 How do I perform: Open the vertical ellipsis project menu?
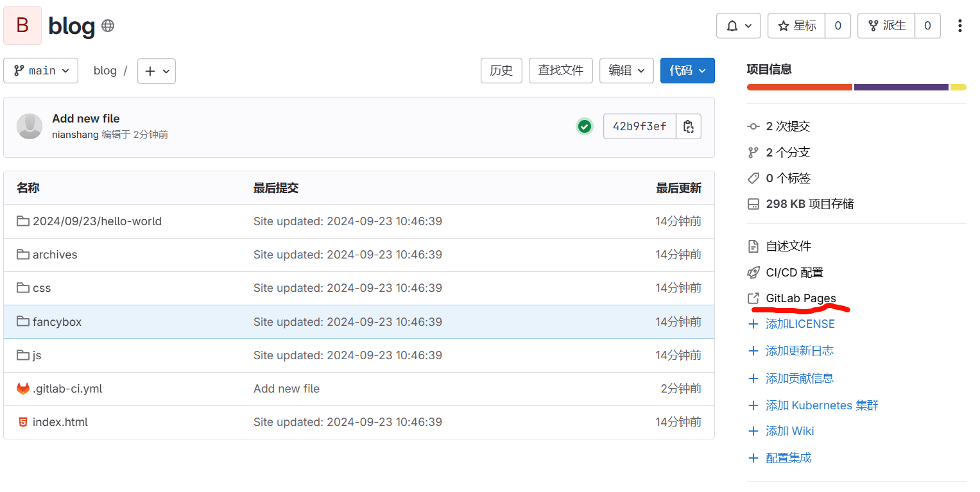point(960,26)
